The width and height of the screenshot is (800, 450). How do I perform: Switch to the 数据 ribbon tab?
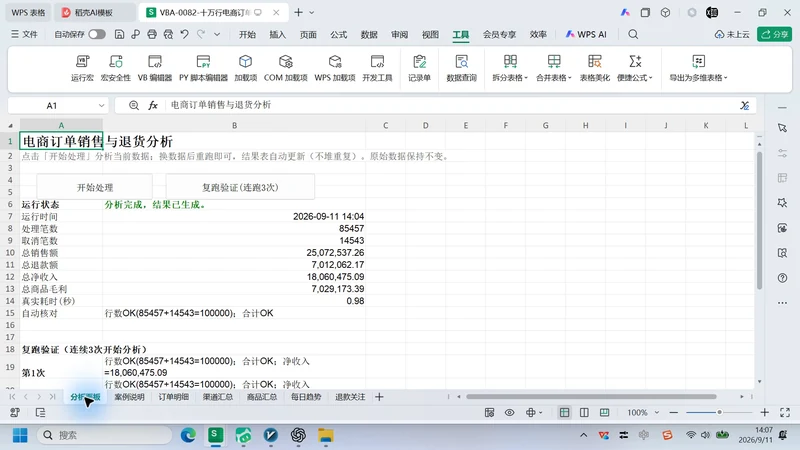(x=369, y=34)
